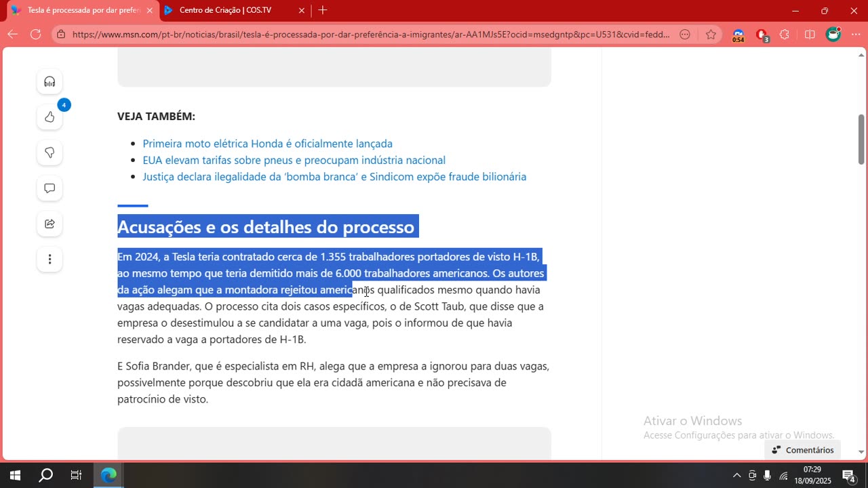
Task: Open the Edge profile avatar icon
Action: click(x=833, y=34)
